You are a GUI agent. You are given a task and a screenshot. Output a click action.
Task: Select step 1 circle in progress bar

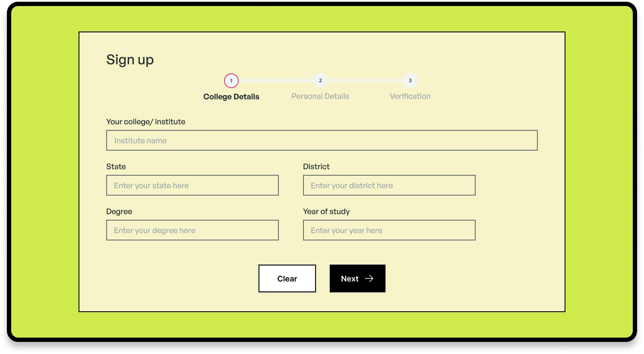click(231, 81)
